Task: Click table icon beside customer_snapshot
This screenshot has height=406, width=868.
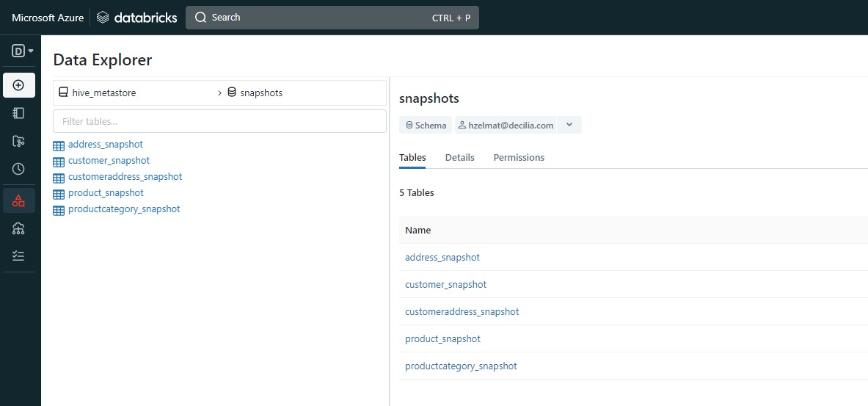Action: click(x=59, y=162)
